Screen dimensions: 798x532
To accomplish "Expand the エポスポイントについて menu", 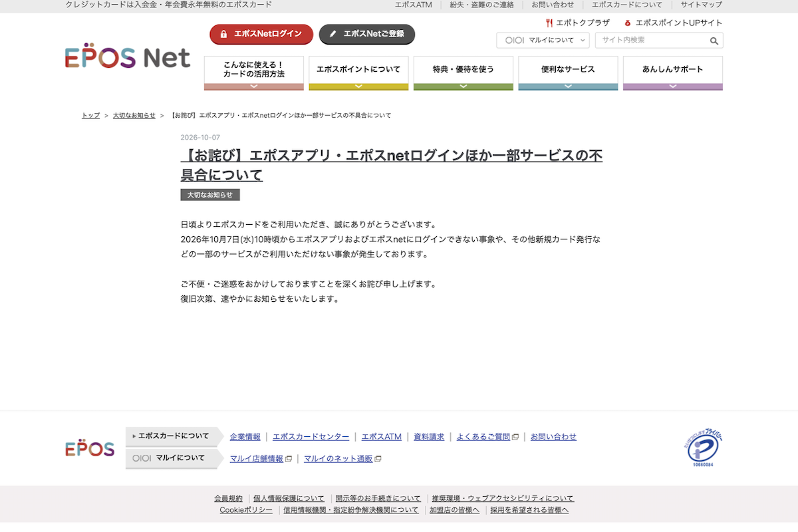I will (358, 73).
